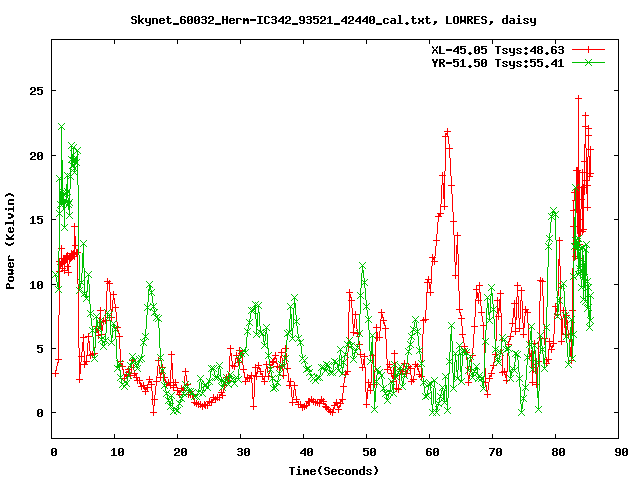Click the y-axis tick label 15
This screenshot has width=640, height=480.
(x=36, y=220)
